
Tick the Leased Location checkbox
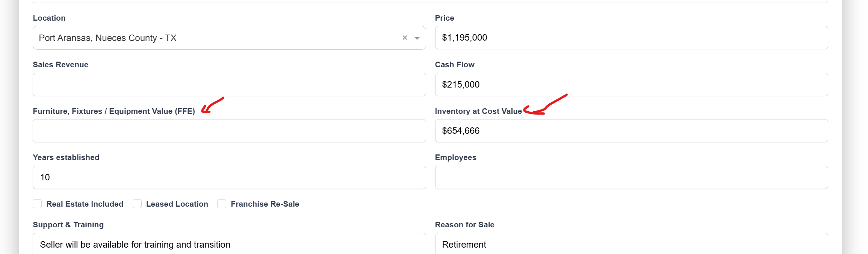[x=137, y=204]
